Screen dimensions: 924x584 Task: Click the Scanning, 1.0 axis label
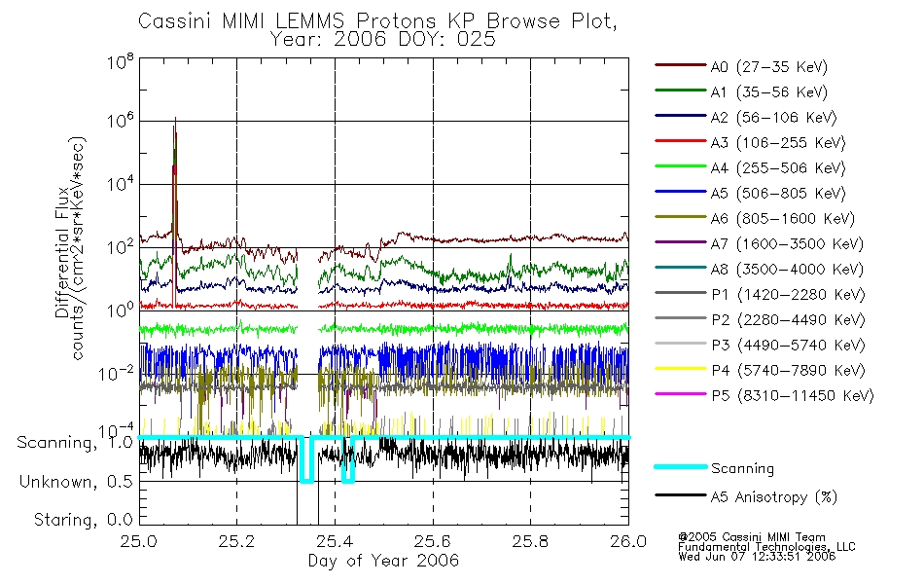(75, 443)
